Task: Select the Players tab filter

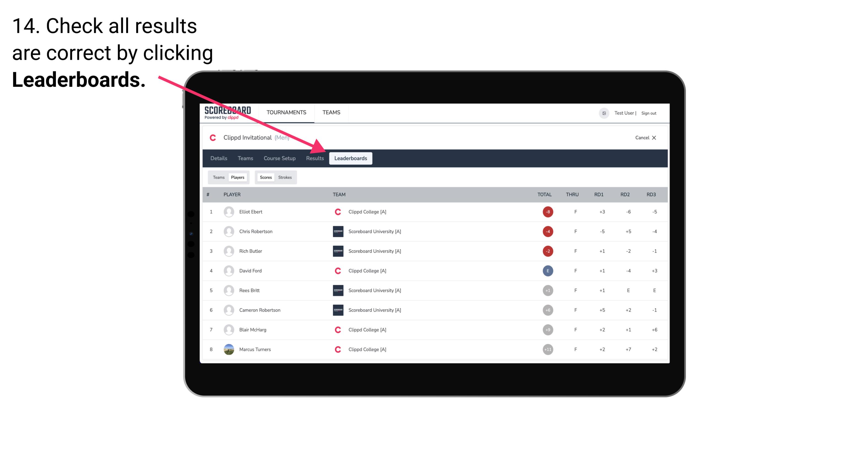Action: coord(238,177)
